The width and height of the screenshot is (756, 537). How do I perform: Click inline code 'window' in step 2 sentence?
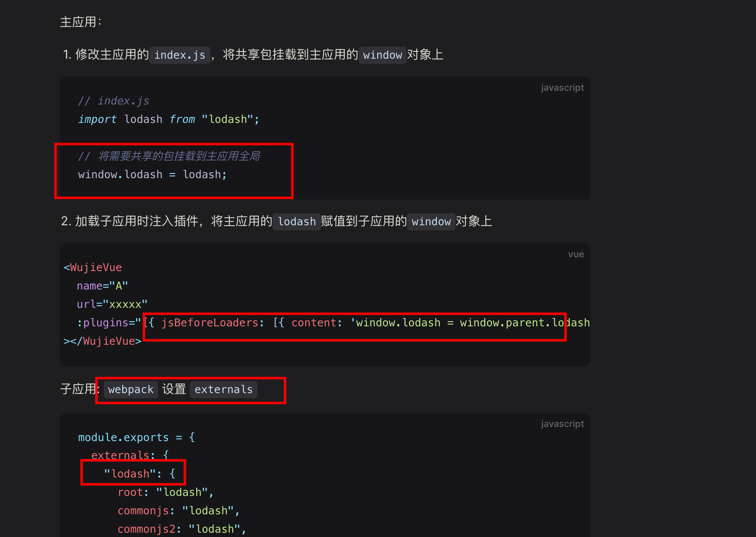pos(431,222)
